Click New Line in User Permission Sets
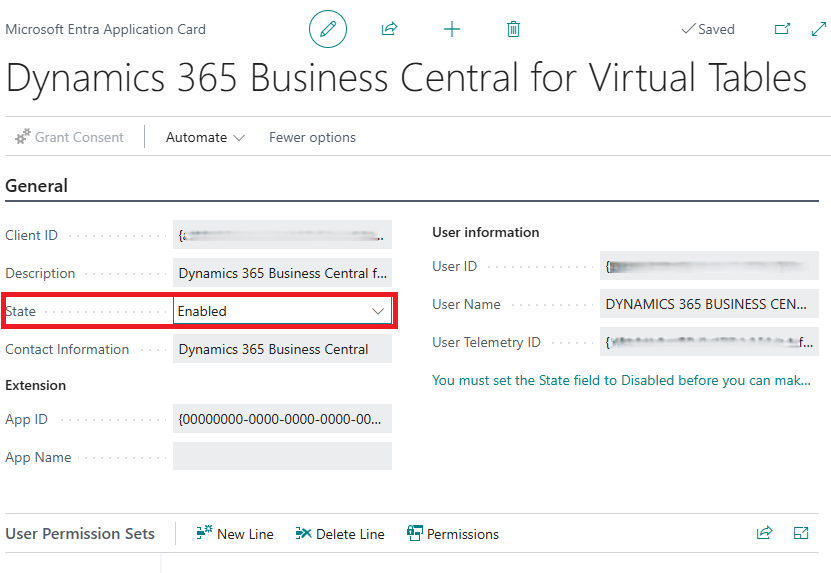 (x=235, y=534)
